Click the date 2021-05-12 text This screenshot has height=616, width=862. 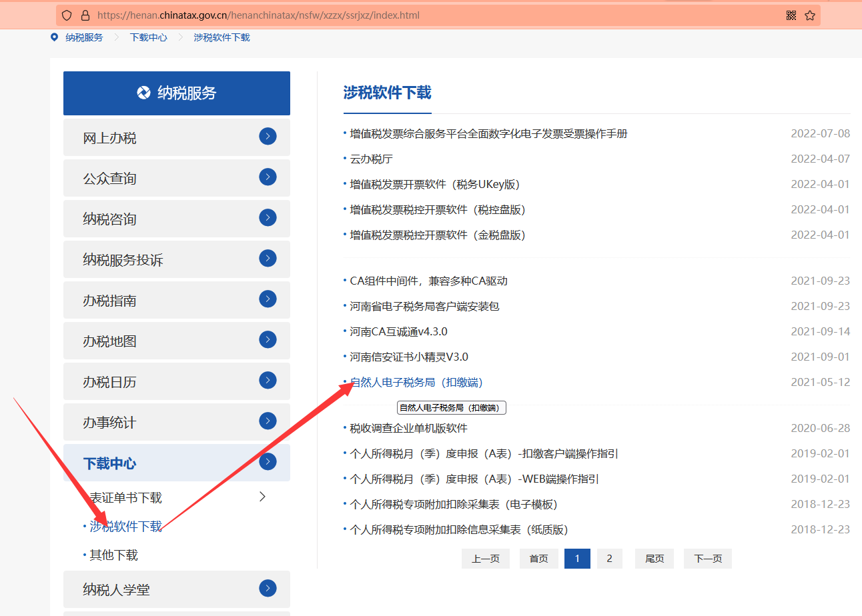coord(821,382)
